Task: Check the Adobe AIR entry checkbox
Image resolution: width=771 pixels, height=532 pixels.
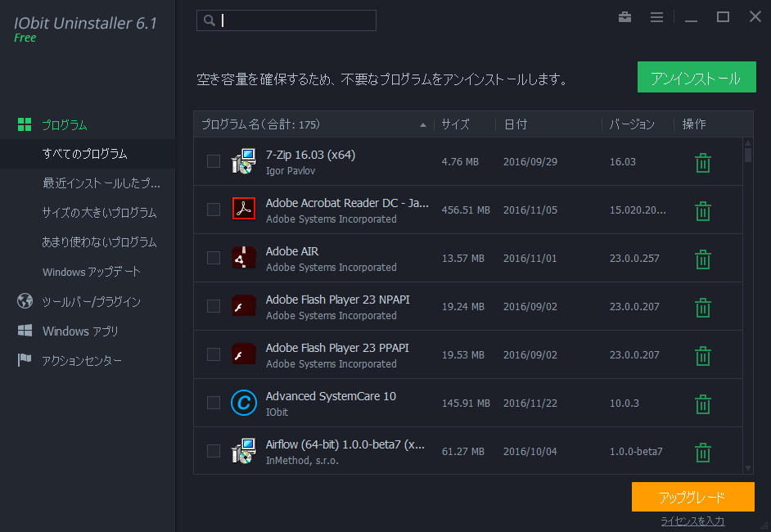Action: (214, 258)
